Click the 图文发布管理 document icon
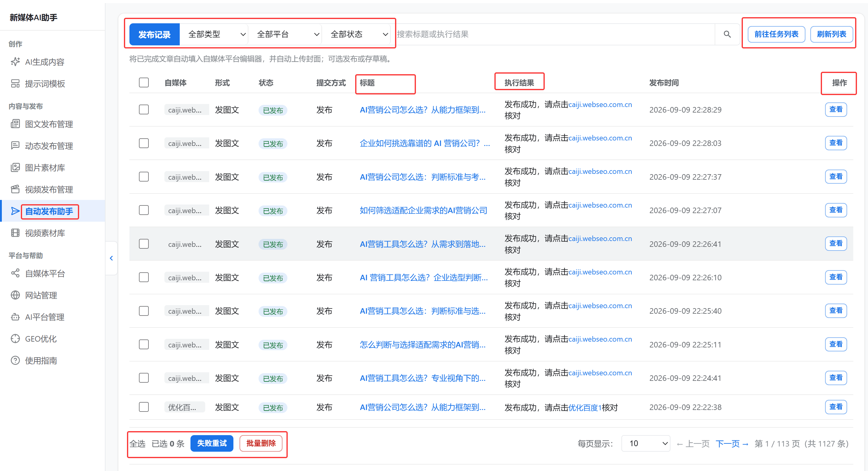Screen dimensions: 868x471 (x=15, y=124)
